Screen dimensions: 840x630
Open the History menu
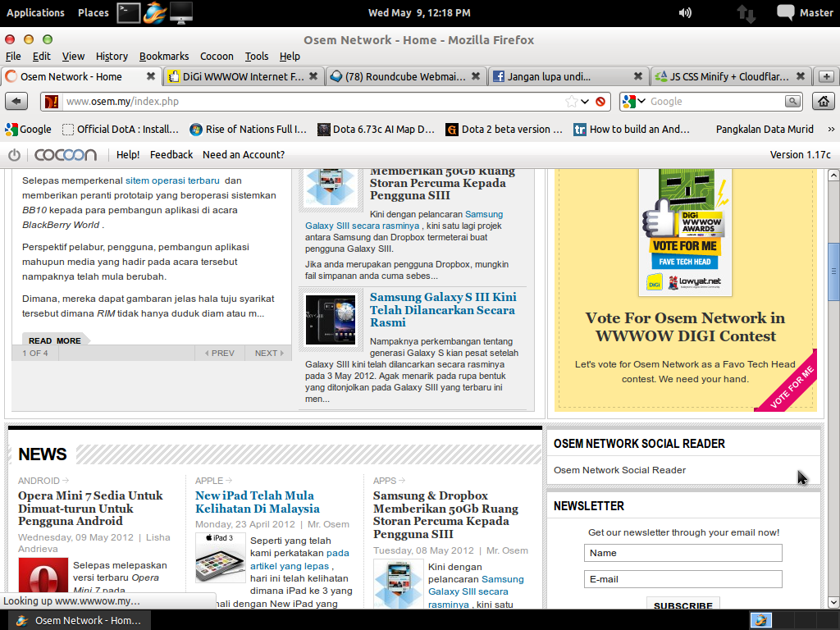click(112, 57)
